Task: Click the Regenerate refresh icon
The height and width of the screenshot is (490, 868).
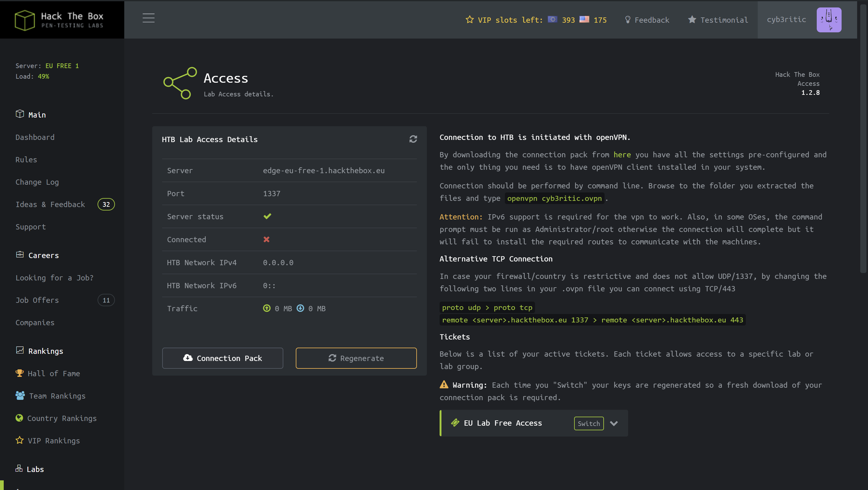Action: [332, 358]
